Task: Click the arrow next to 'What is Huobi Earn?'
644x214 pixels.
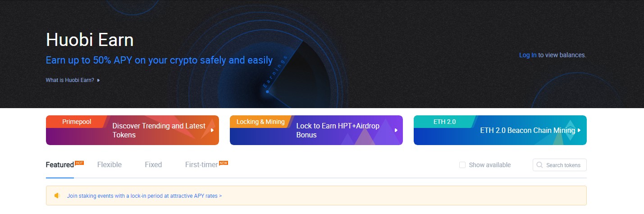Action: (98, 80)
